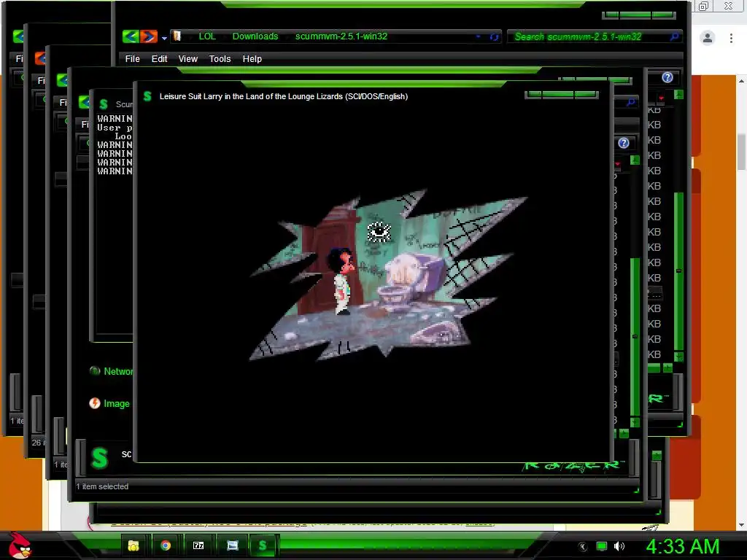Click the search icon in the second Explorer window
This screenshot has height=560, width=747.
(631, 102)
